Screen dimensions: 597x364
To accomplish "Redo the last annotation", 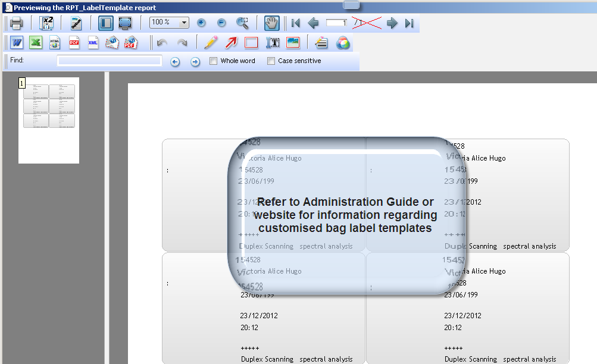I will 182,43.
